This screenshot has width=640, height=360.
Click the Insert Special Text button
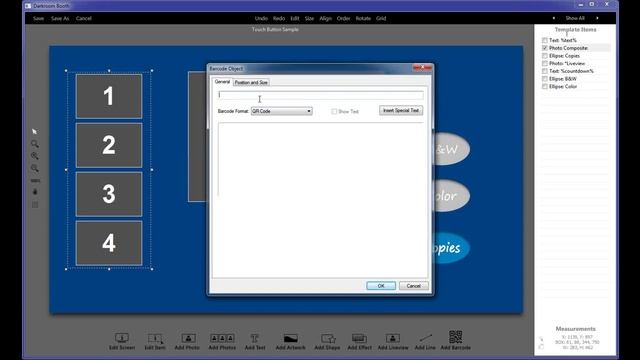pyautogui.click(x=401, y=110)
